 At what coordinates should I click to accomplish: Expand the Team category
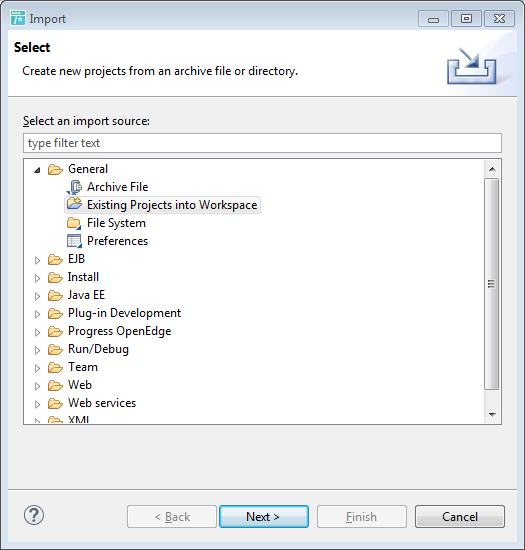(x=37, y=368)
